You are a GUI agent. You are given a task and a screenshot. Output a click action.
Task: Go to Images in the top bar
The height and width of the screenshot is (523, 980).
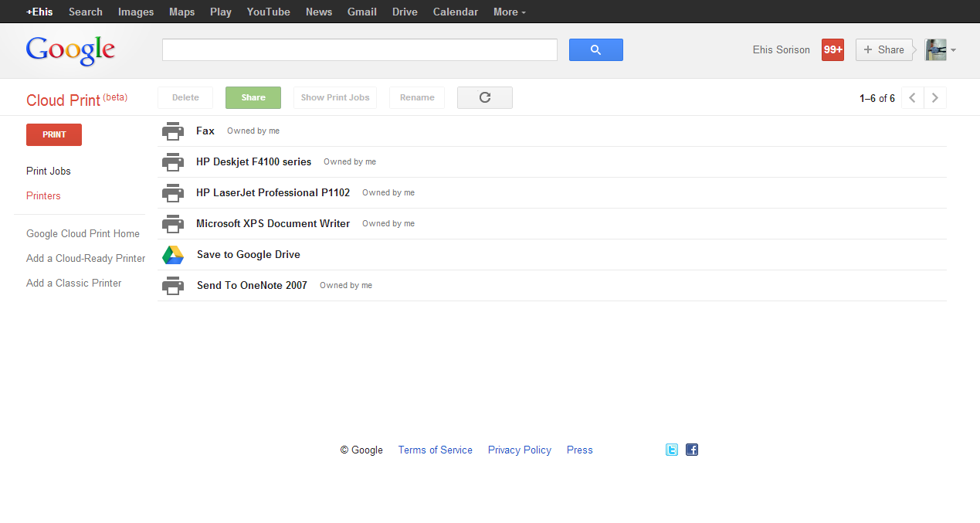(136, 12)
